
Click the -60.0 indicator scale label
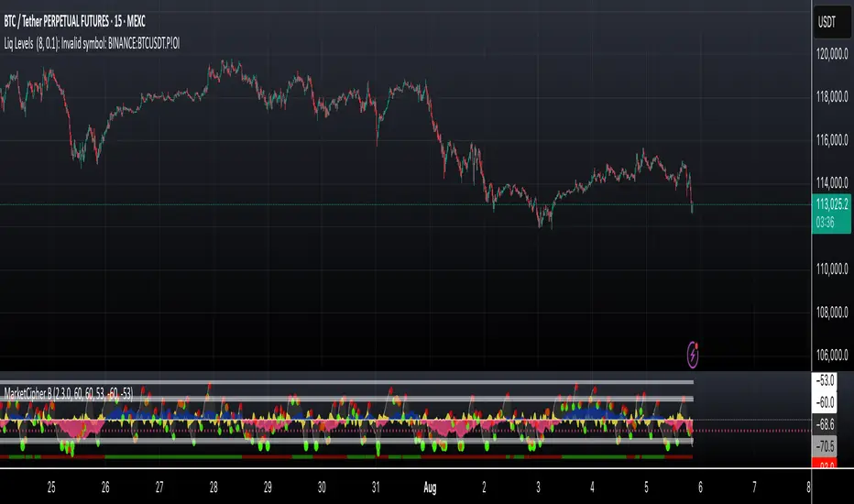click(830, 402)
